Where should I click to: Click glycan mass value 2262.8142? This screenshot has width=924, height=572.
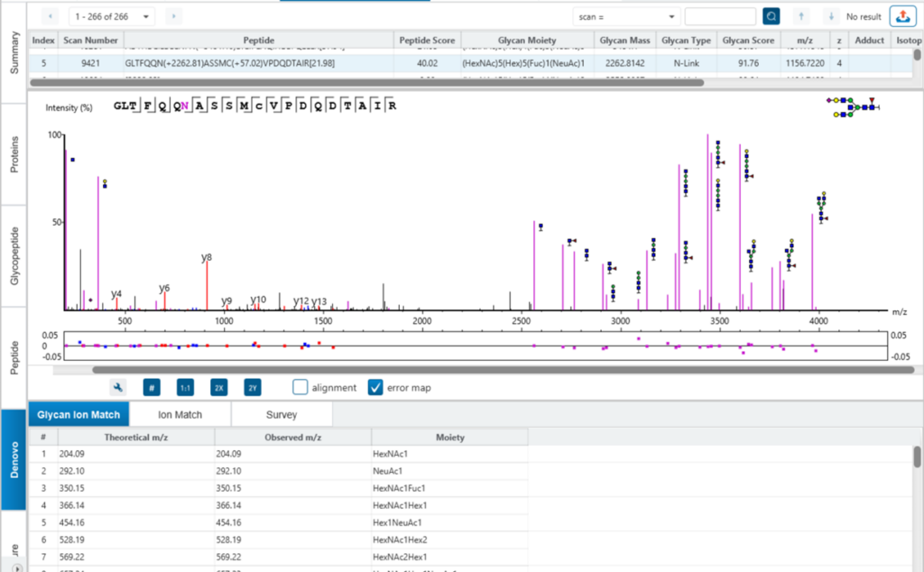click(x=624, y=63)
